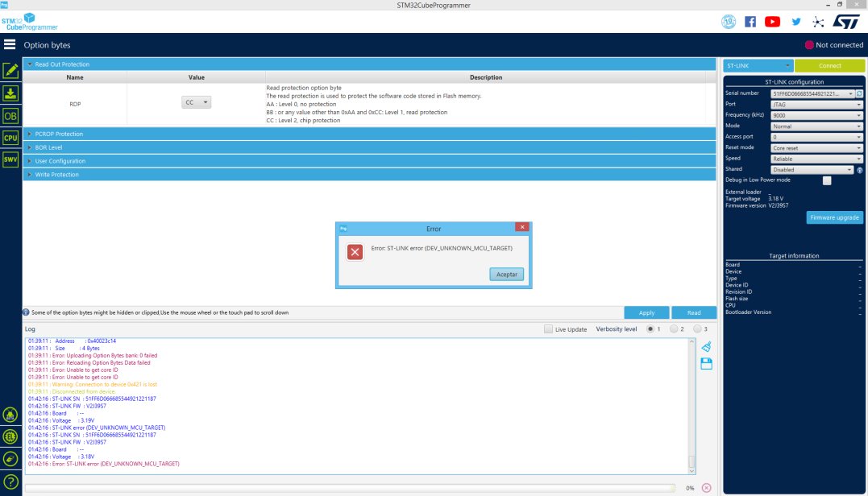Click the Connect button
Viewport: 868px width, 496px height.
click(830, 66)
